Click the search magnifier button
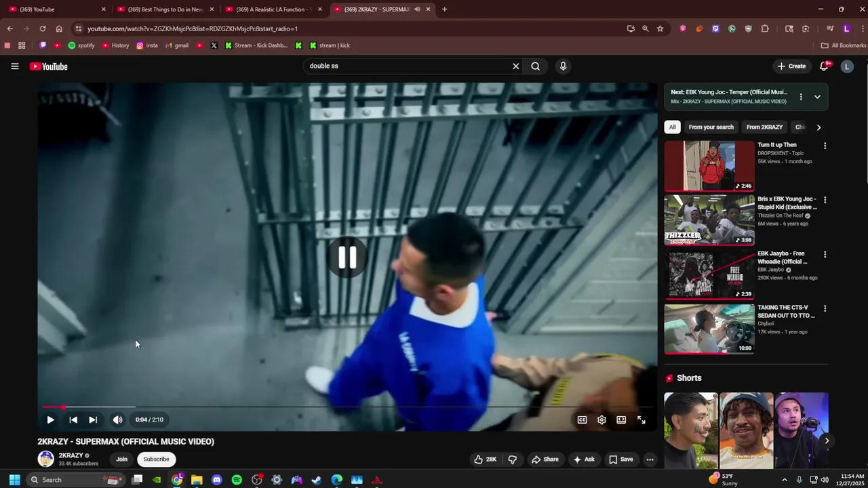This screenshot has height=488, width=868. click(x=536, y=66)
